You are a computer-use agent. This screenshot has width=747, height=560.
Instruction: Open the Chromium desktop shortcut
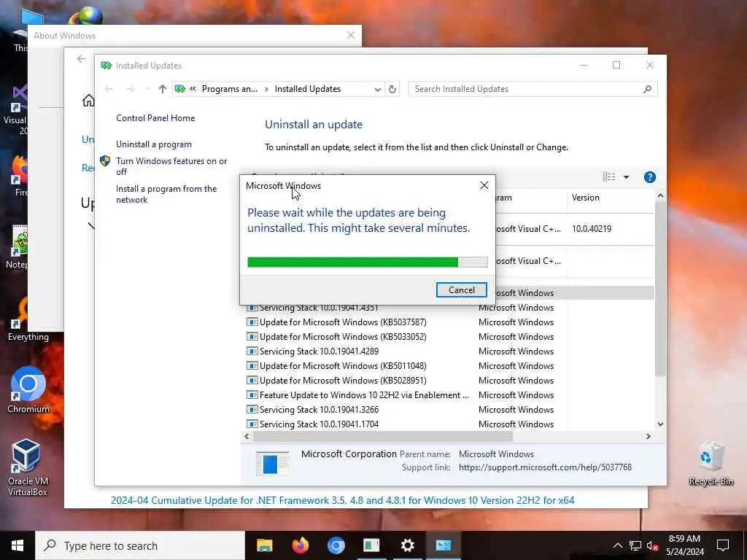tap(28, 391)
